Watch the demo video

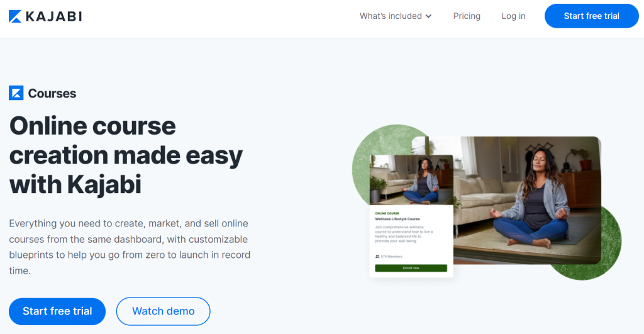click(x=163, y=311)
